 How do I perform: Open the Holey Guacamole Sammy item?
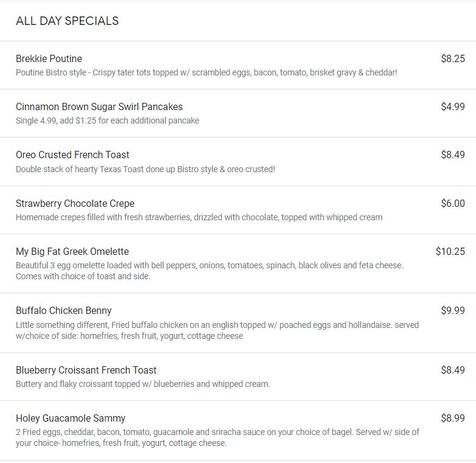[71, 418]
